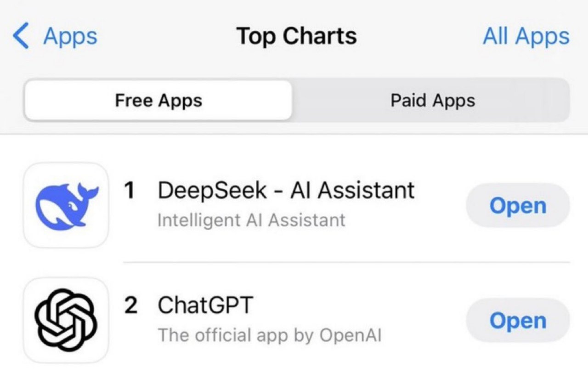Open the ChatGPT app
The image size is (588, 373).
point(517,320)
